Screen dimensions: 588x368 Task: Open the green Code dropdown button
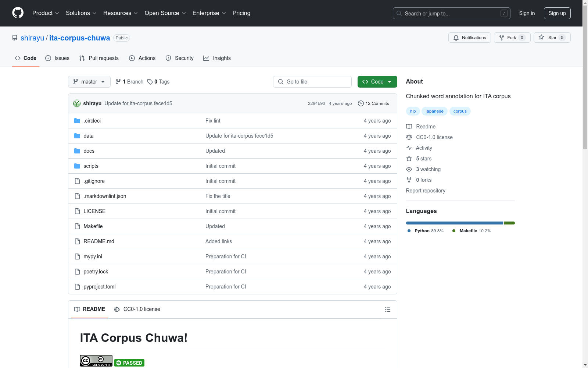377,82
